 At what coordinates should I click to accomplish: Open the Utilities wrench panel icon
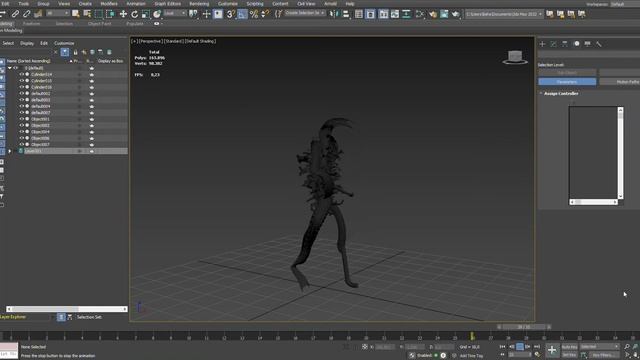(x=599, y=44)
